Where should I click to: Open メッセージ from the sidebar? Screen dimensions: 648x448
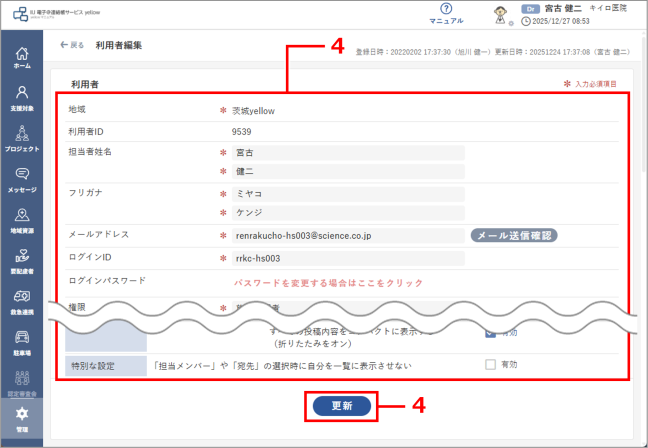click(21, 177)
